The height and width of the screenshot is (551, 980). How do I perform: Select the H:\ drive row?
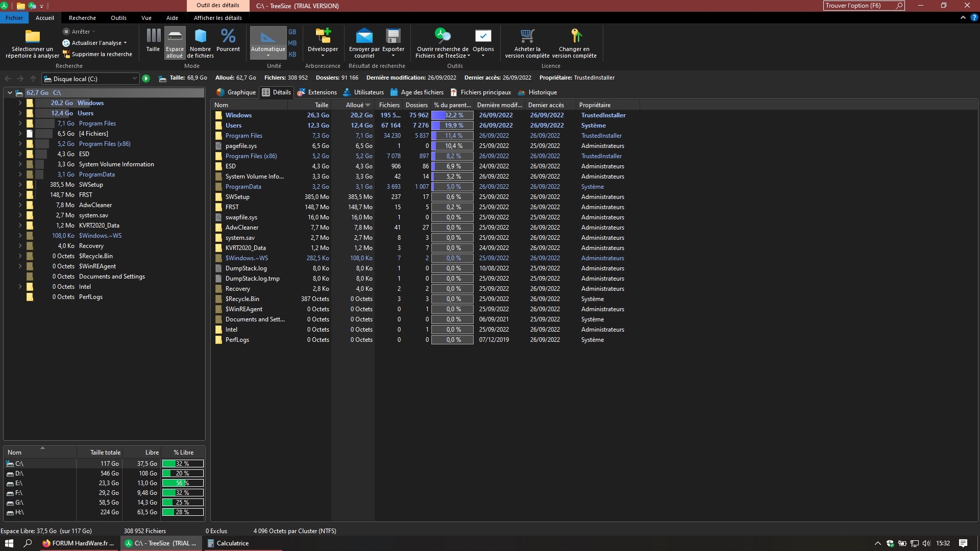(x=104, y=512)
